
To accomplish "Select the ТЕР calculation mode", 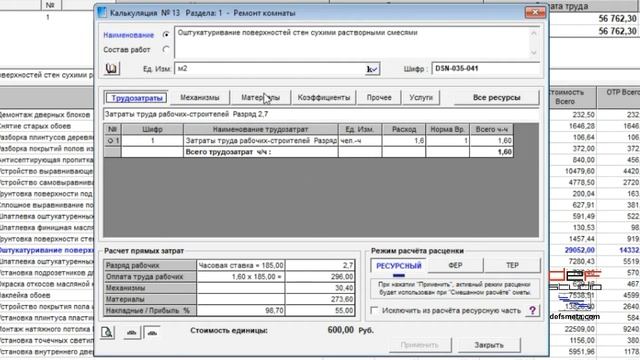I will (x=512, y=266).
